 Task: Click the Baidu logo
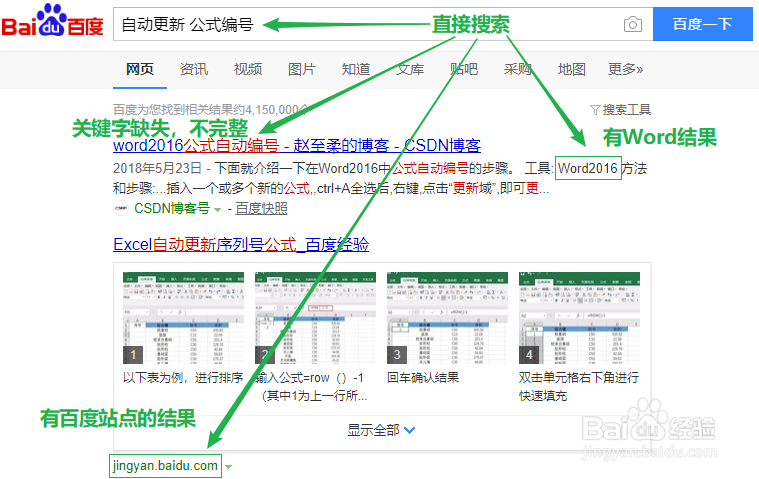tap(52, 20)
